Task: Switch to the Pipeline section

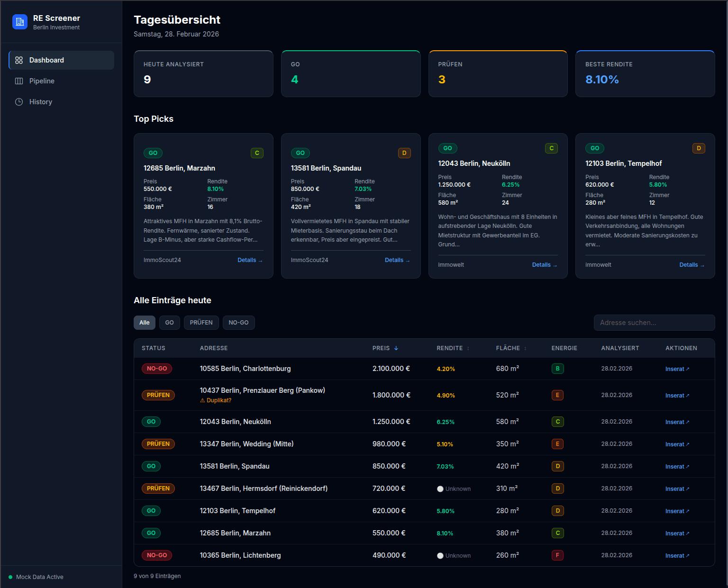Action: click(42, 81)
